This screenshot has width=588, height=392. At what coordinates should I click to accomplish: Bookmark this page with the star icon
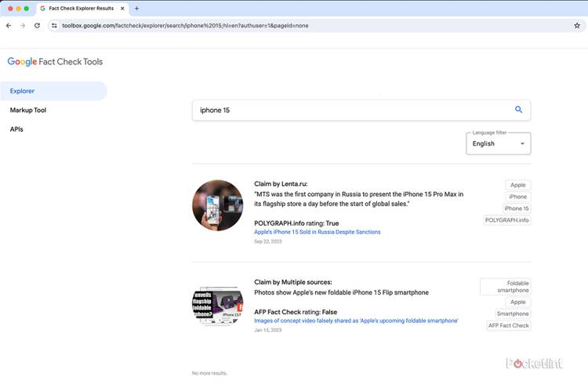click(x=577, y=25)
